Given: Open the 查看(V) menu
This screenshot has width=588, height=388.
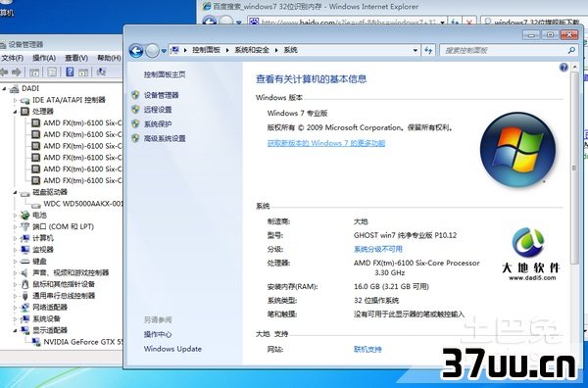Looking at the screenshot, I should coord(76,58).
